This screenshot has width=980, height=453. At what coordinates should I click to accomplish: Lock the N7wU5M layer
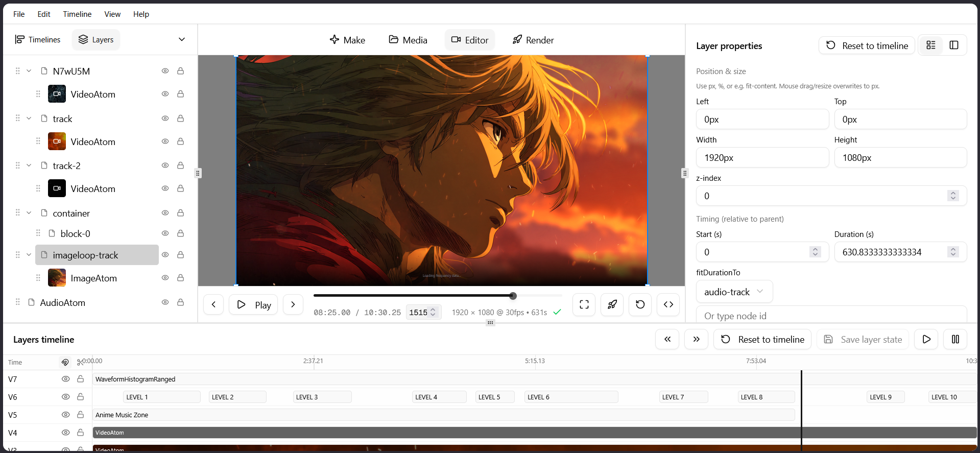[180, 71]
